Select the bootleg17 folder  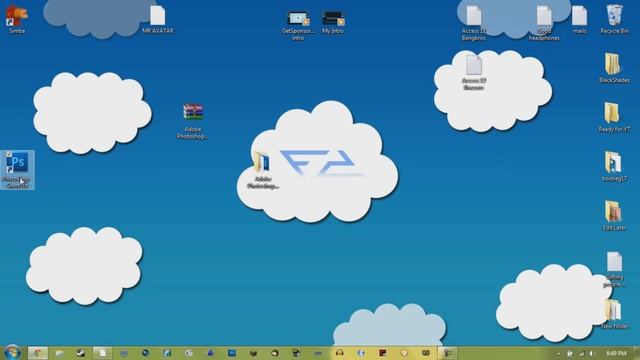[614, 166]
